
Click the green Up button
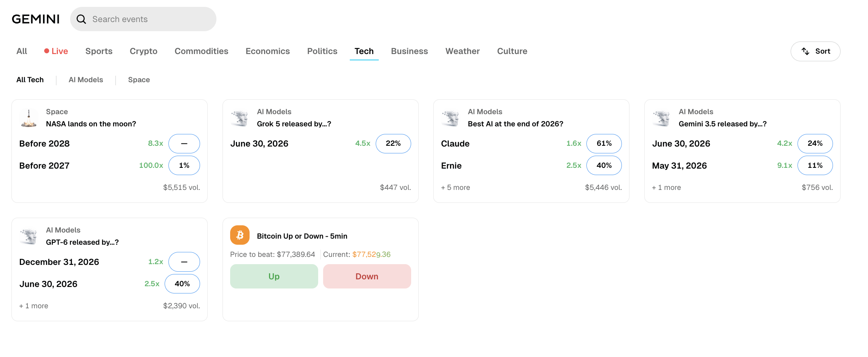tap(274, 276)
